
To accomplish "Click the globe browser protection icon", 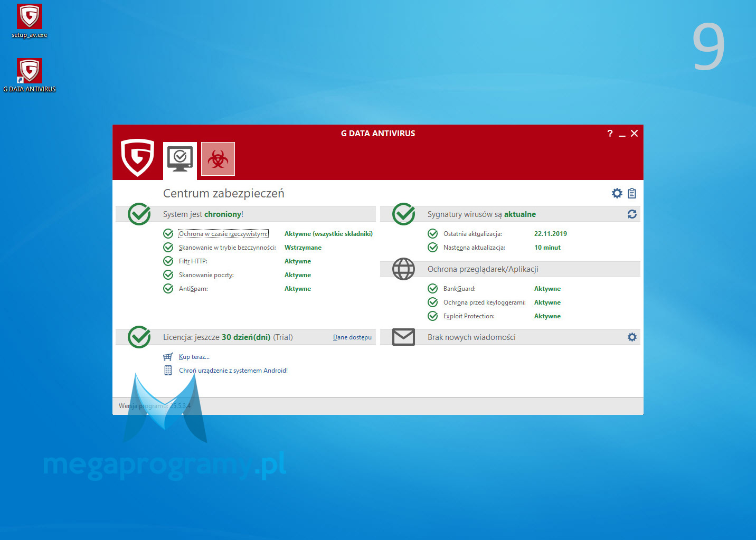I will click(403, 269).
